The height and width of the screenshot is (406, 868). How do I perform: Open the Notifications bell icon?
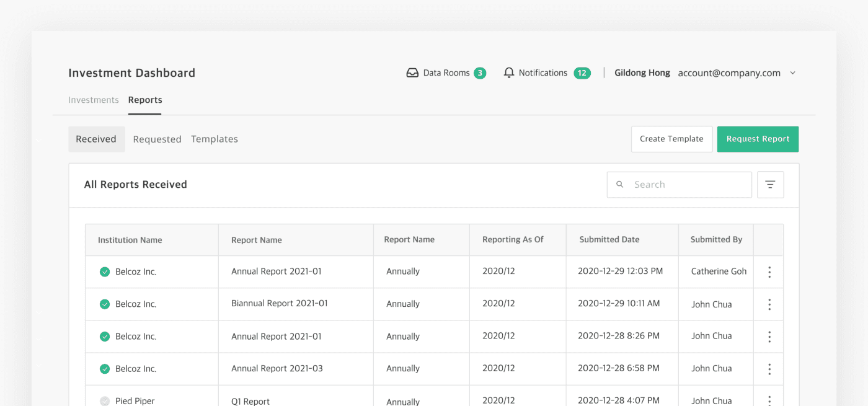(x=509, y=73)
